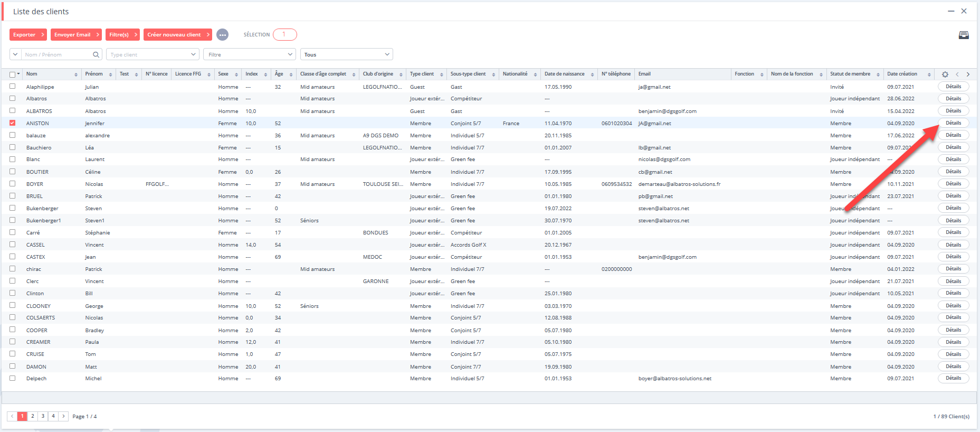Image resolution: width=980 pixels, height=432 pixels.
Task: Go to page 2
Action: pos(33,416)
